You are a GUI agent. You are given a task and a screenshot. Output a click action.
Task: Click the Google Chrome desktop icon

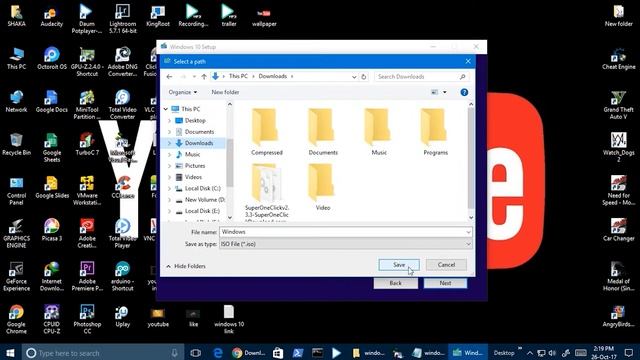(x=16, y=320)
